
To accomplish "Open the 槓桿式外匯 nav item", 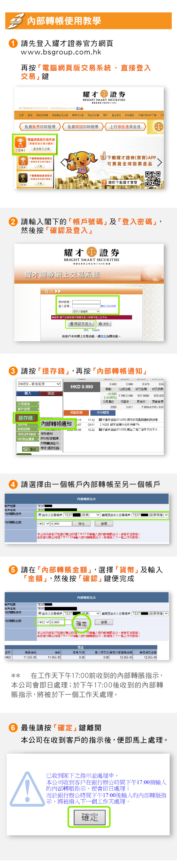I will pyautogui.click(x=78, y=115).
